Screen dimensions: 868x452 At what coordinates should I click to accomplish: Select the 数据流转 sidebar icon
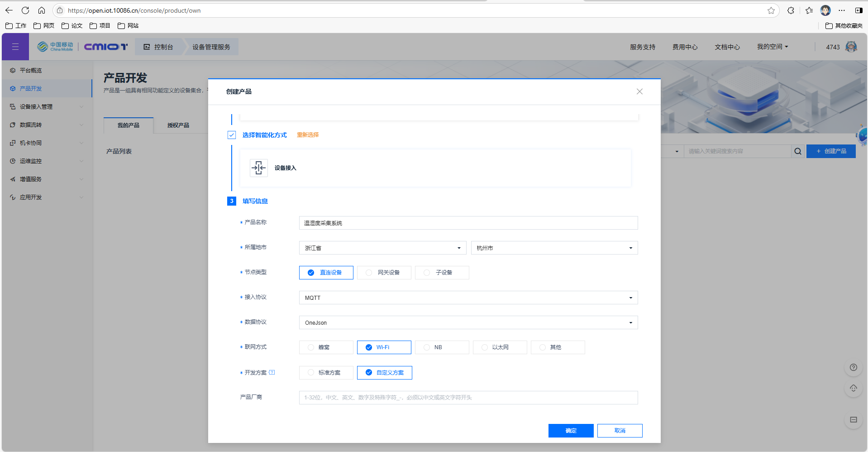12,125
